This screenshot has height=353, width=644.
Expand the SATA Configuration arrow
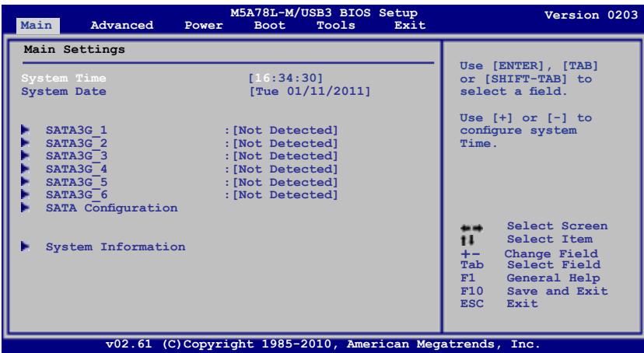click(x=26, y=208)
